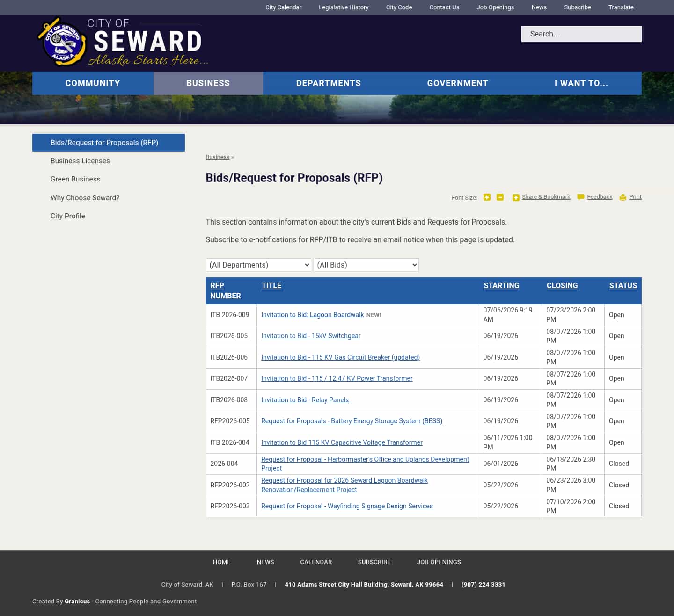Screen dimensions: 674x616
Task: Click the Feedback speech bubble icon
Action: [x=581, y=197]
